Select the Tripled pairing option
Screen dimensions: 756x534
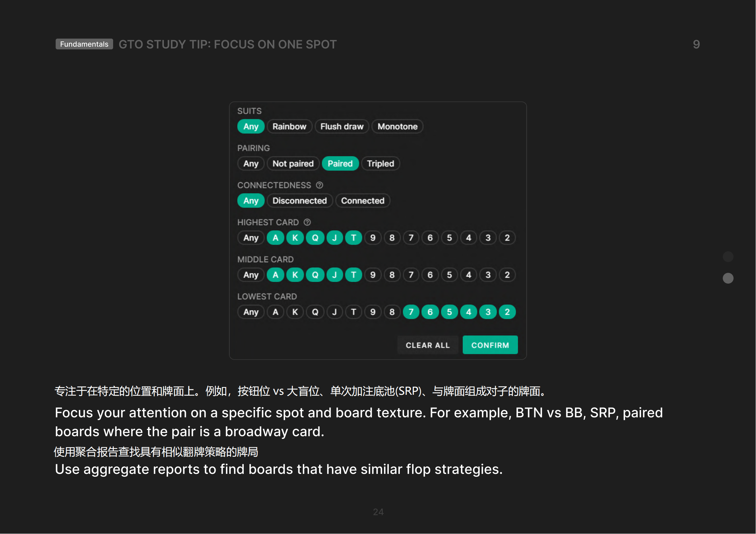(380, 163)
